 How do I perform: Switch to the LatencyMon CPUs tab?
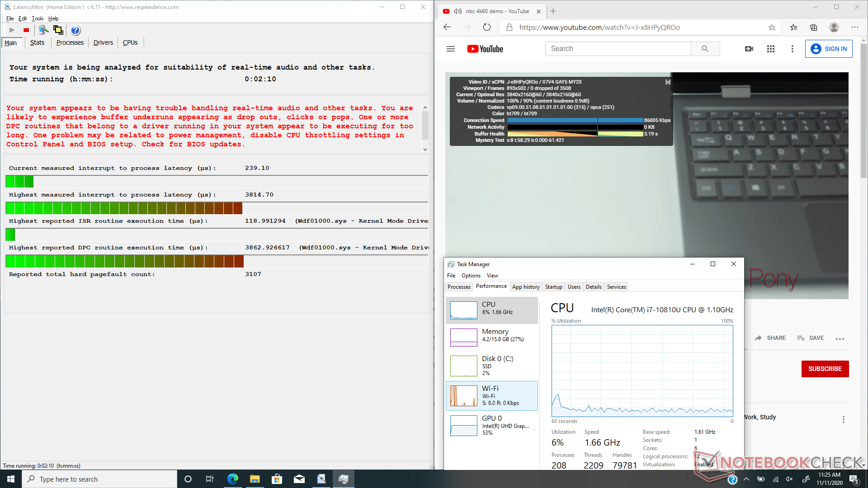pos(130,42)
